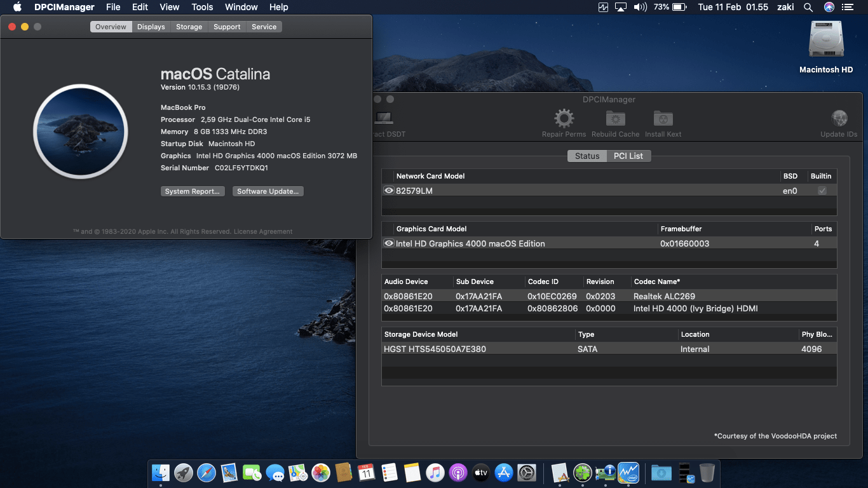Viewport: 868px width, 488px height.
Task: Open Photos from the Dock
Action: tap(321, 473)
